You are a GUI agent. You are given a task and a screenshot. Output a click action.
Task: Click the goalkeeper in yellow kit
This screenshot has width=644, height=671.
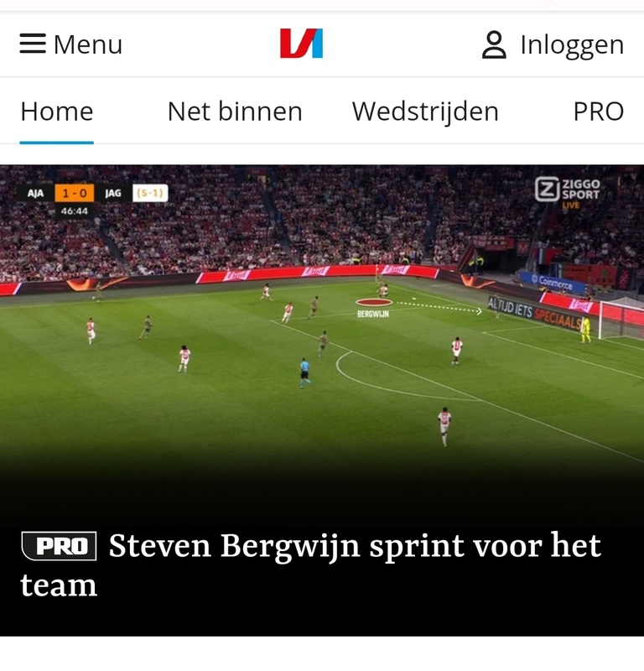click(585, 330)
